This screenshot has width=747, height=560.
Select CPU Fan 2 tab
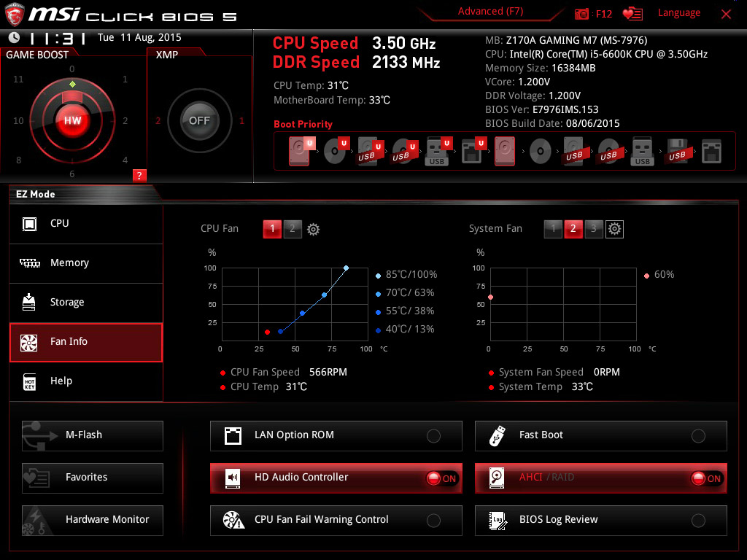293,229
